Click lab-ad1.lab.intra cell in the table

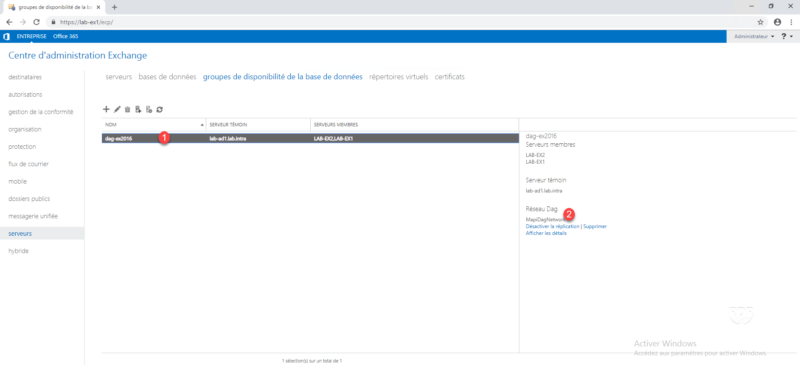(x=228, y=138)
